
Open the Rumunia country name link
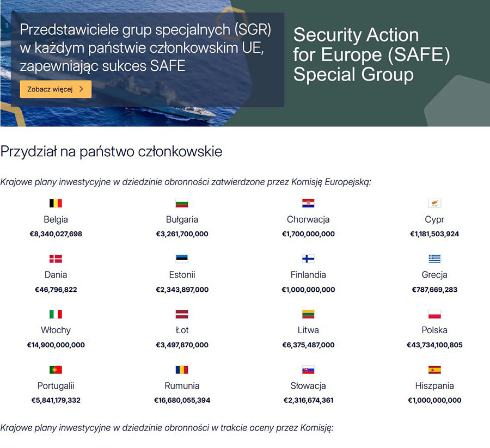pos(182,386)
